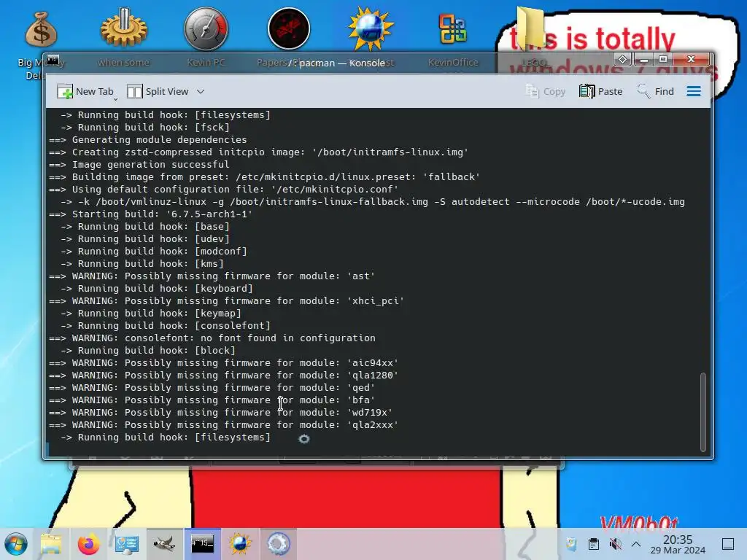Click the terminal vertical scrollbar handle
747x560 pixels.
703,412
